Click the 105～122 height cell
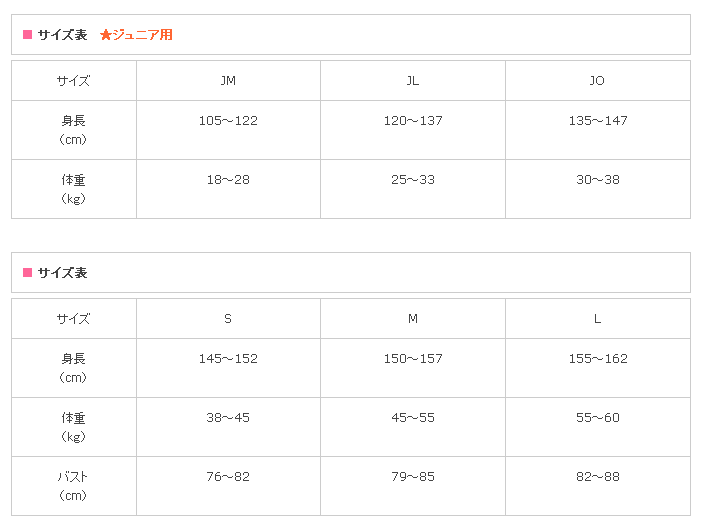Image resolution: width=702 pixels, height=532 pixels. pos(228,121)
